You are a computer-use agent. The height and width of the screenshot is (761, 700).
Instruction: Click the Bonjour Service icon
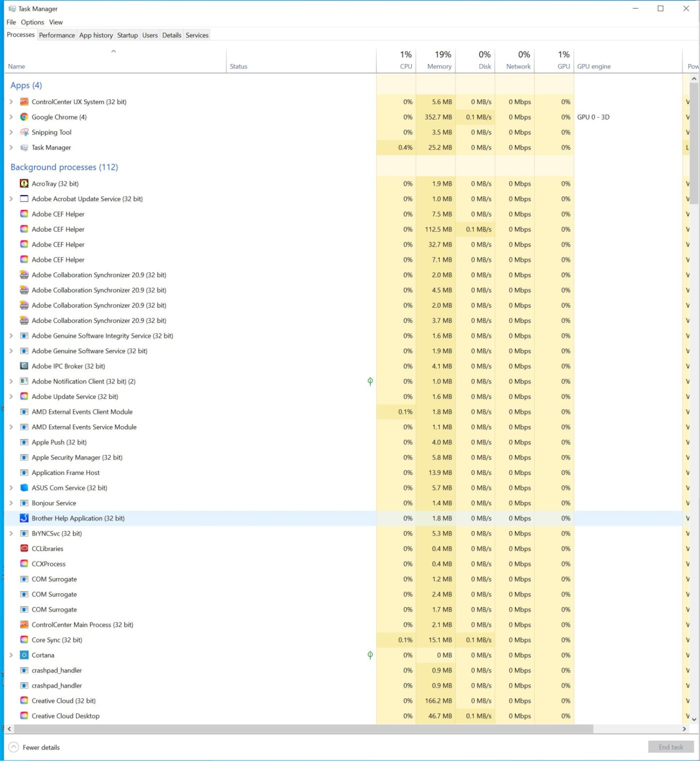tap(23, 503)
